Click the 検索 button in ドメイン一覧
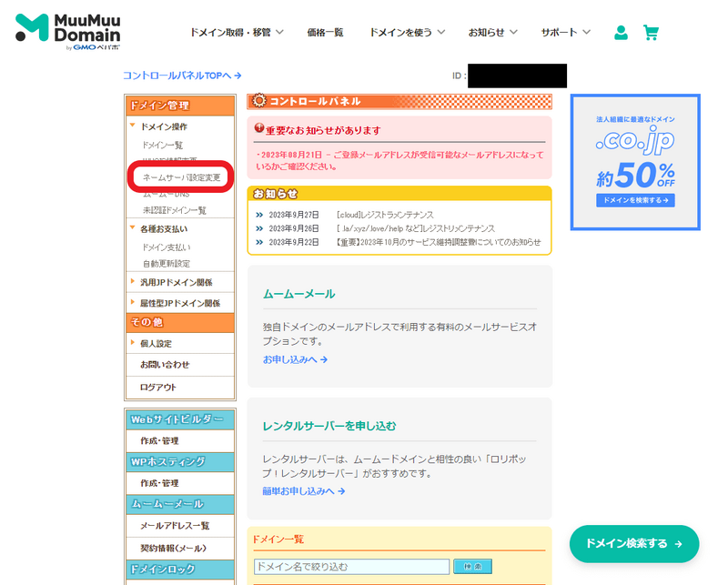Viewport: 728px width, 585px height. [x=472, y=566]
